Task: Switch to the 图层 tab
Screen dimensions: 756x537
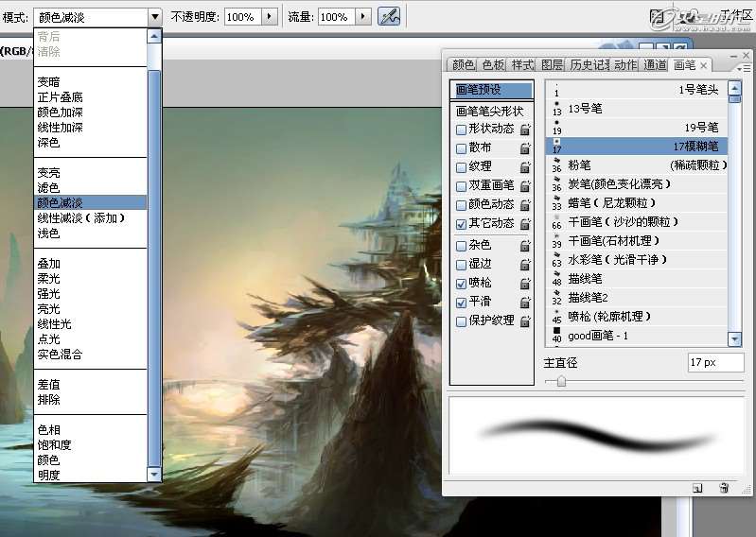Action: [x=552, y=64]
